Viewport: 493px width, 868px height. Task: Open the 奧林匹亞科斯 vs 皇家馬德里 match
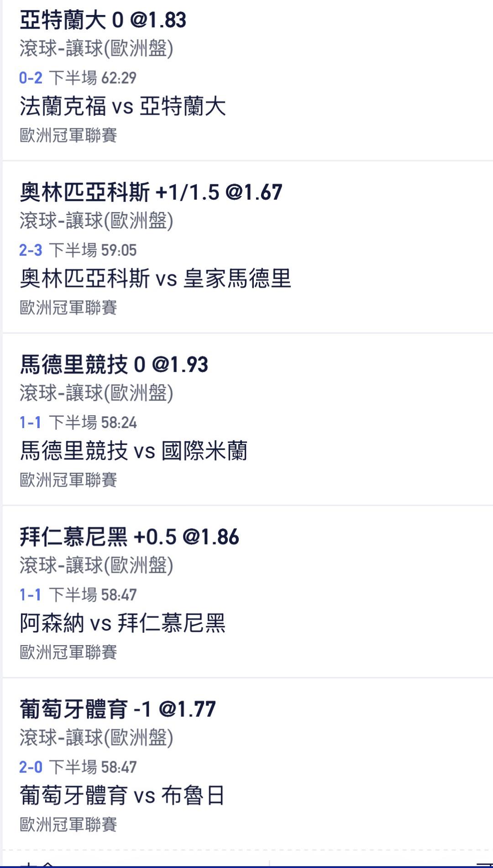(x=155, y=279)
